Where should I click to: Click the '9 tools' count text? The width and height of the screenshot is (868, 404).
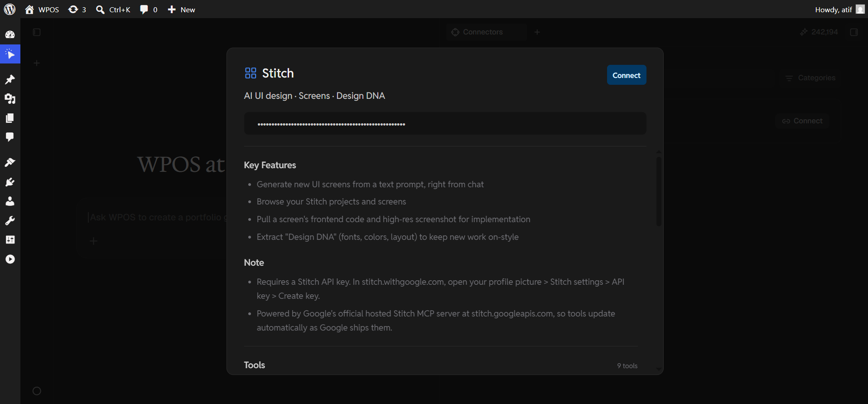[x=627, y=366]
